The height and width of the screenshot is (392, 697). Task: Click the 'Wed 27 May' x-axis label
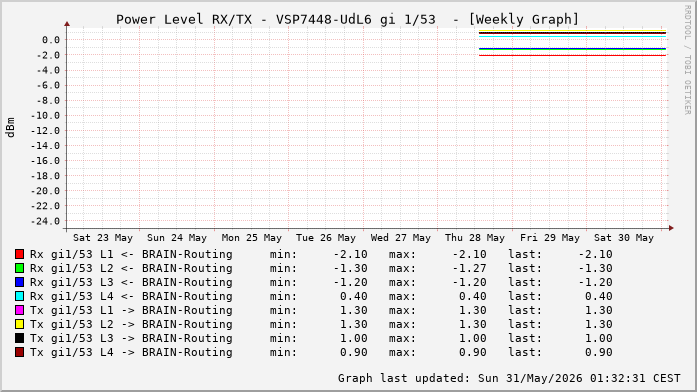click(x=401, y=238)
